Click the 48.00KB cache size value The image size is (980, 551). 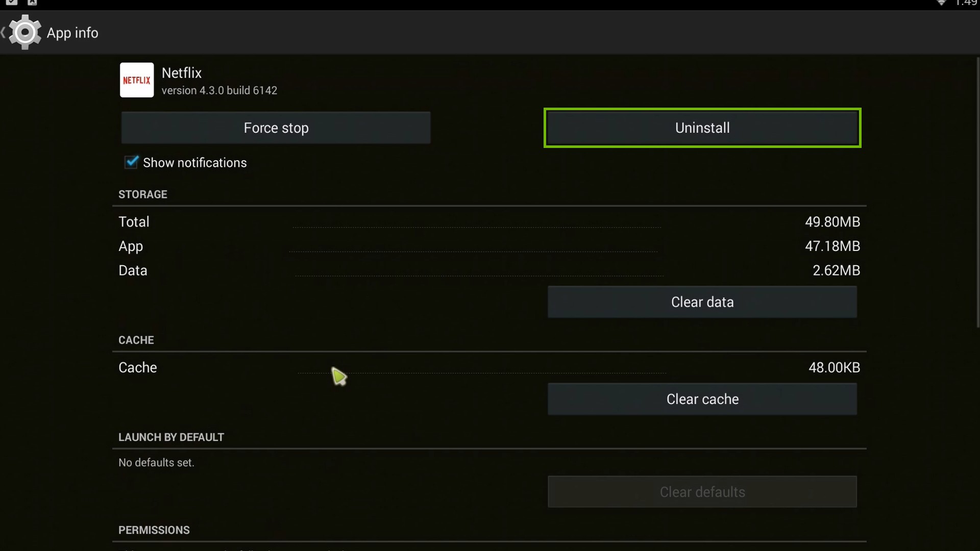pyautogui.click(x=834, y=367)
